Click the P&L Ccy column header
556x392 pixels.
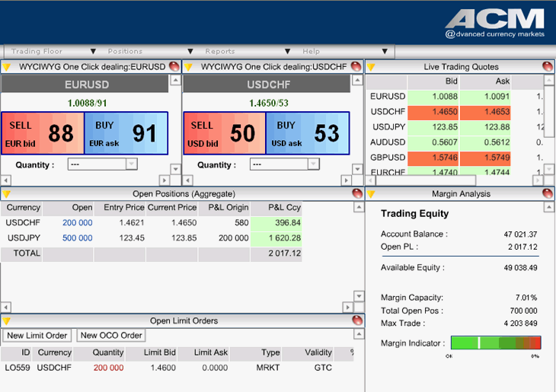(276, 208)
